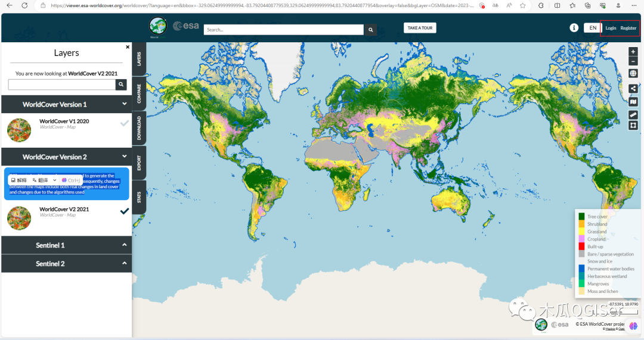Open the info icon beside the EN button

pyautogui.click(x=574, y=28)
